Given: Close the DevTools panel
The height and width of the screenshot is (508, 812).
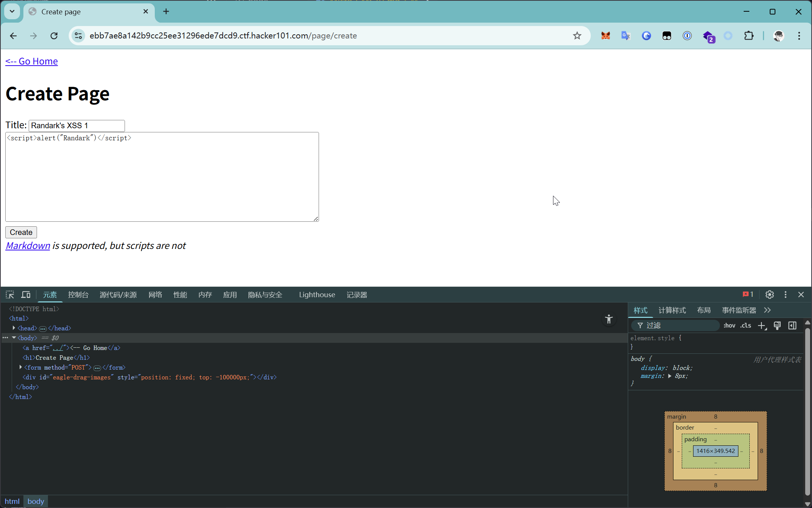Looking at the screenshot, I should click(x=801, y=295).
